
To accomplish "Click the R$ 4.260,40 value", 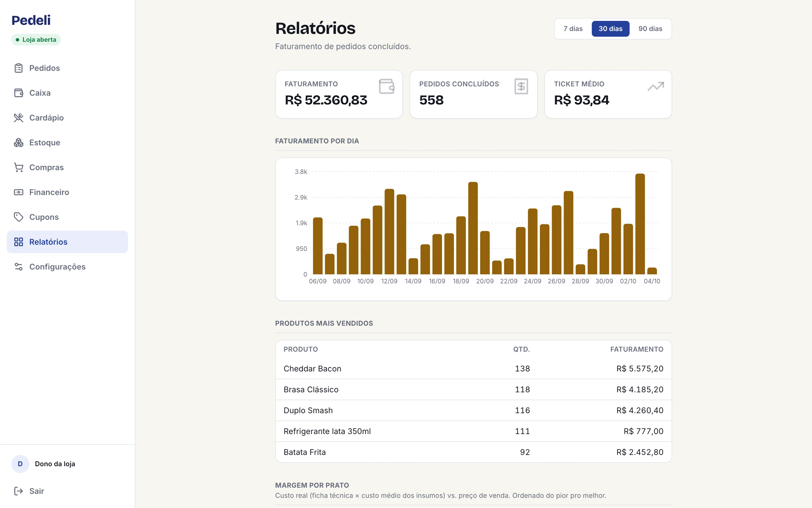I will coord(640,410).
